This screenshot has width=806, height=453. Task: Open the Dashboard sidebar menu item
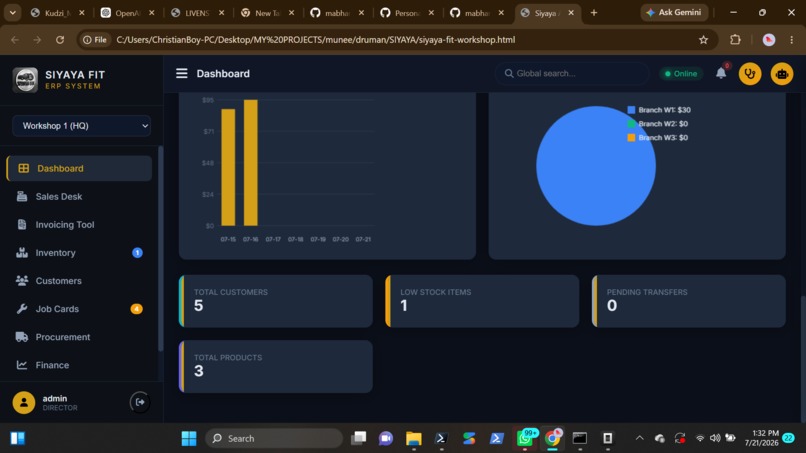point(79,168)
